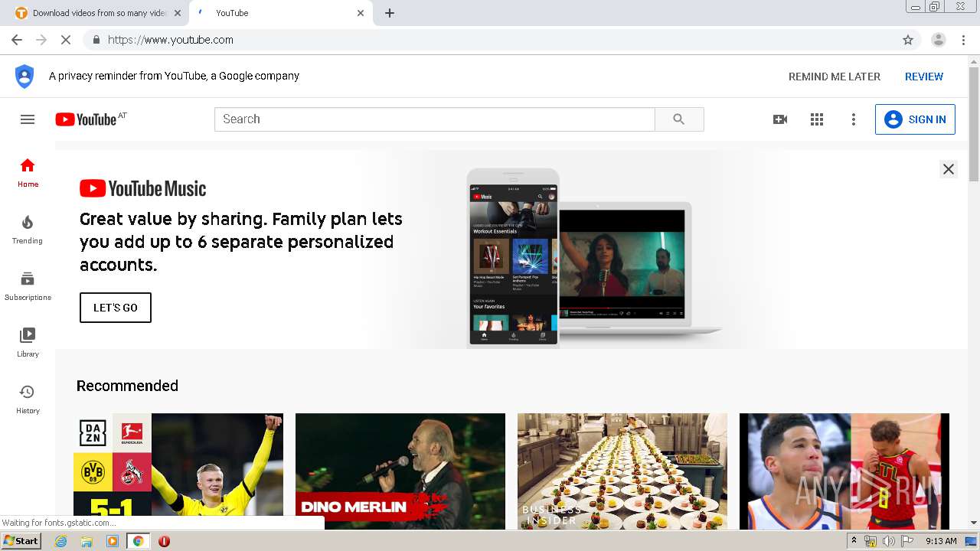Show hidden system tray icons
This screenshot has height=551, width=980.
(854, 541)
